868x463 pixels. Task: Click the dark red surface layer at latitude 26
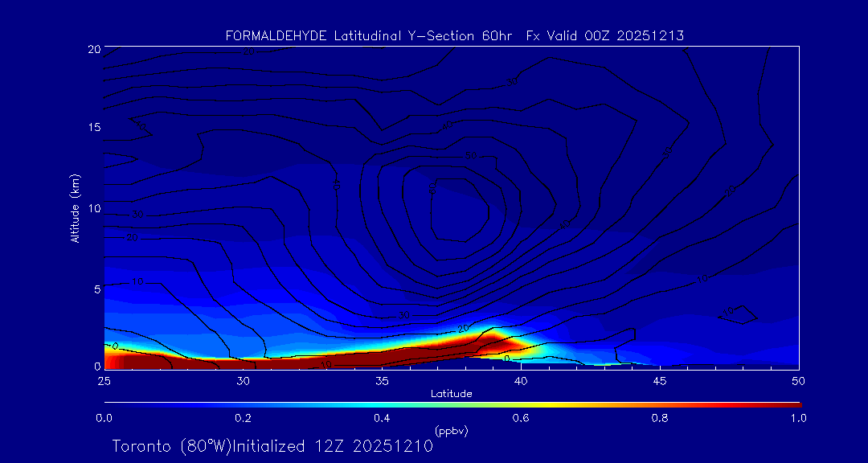coord(131,361)
